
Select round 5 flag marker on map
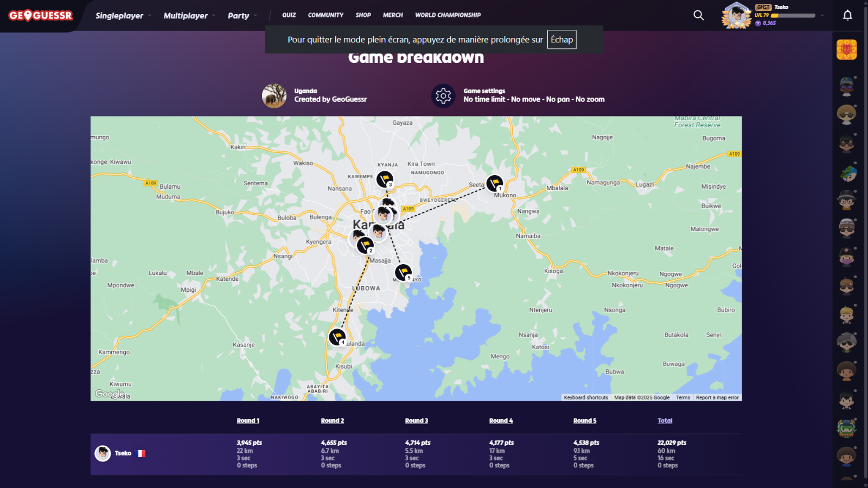pyautogui.click(x=403, y=272)
